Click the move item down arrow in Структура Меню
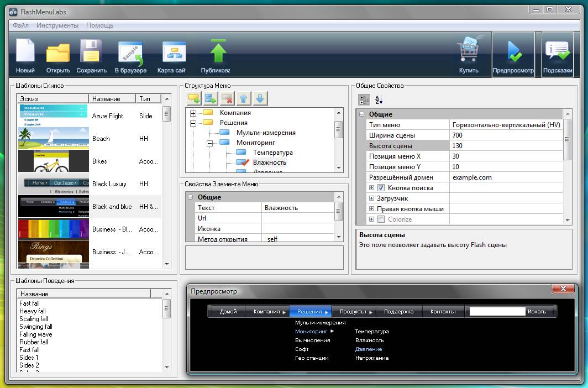Screen dimensions: 588x388 click(260, 99)
